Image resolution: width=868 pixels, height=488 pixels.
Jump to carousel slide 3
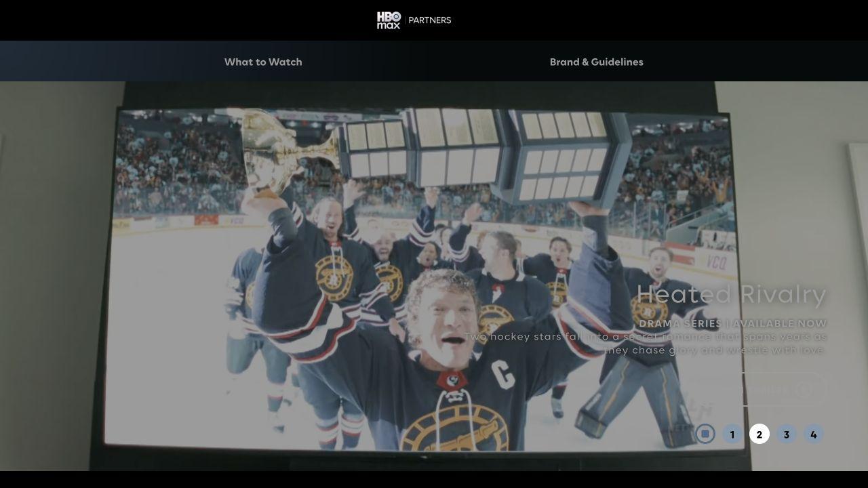(787, 434)
